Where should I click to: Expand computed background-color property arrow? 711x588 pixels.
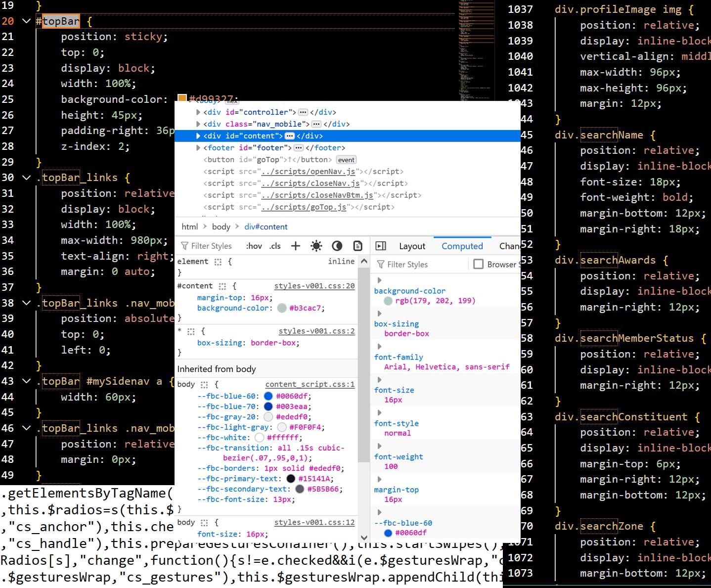point(380,280)
